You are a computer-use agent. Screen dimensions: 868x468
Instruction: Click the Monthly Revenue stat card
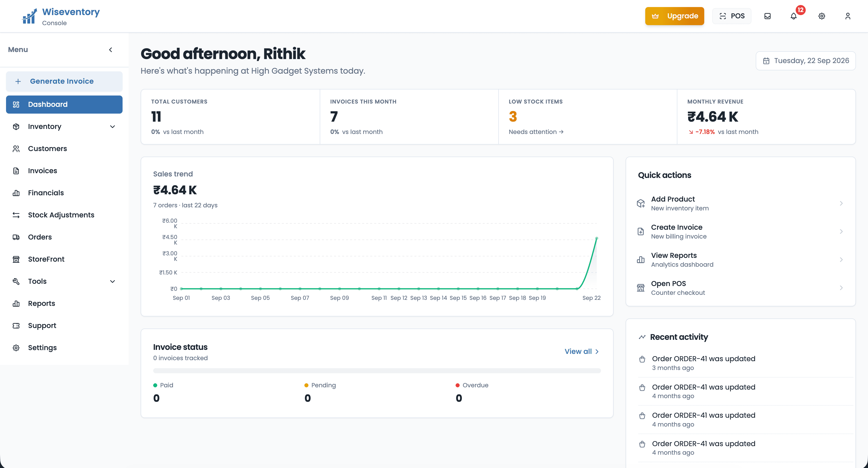point(766,117)
